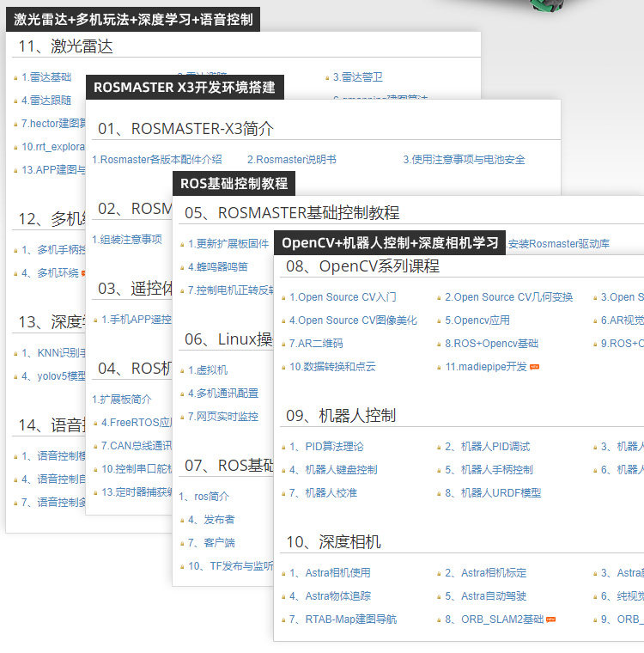
Task: Open the 3.使用注意事项与电池安全 link
Action: click(464, 160)
